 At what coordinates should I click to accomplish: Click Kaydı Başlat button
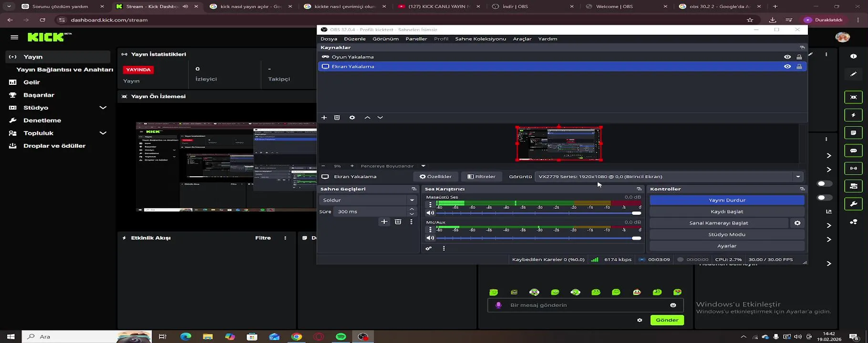pyautogui.click(x=727, y=212)
